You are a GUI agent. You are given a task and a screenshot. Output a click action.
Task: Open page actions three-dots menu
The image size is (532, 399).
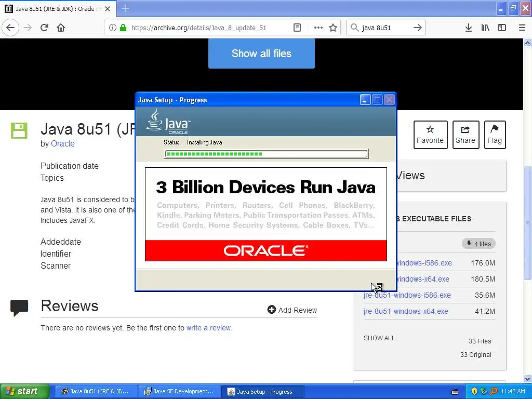[318, 28]
